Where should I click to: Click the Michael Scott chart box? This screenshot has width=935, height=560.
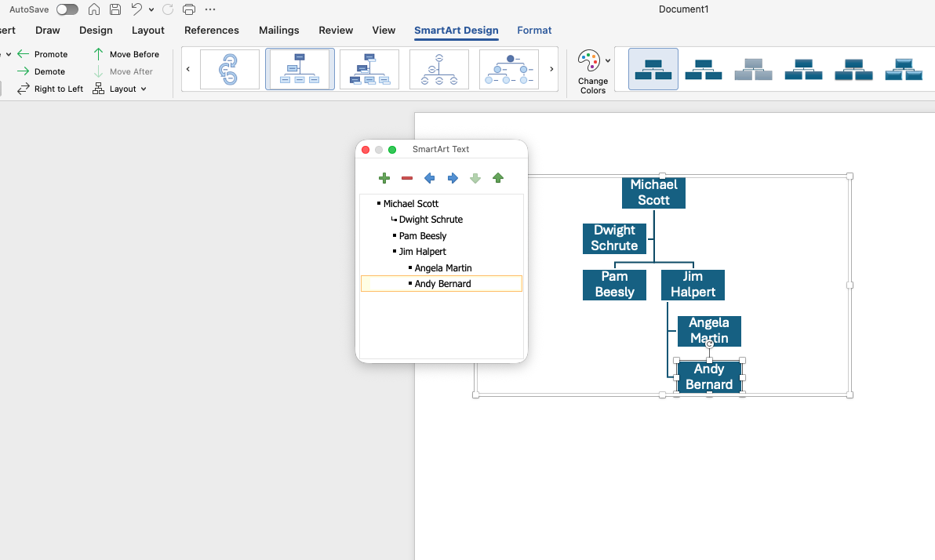(x=653, y=193)
